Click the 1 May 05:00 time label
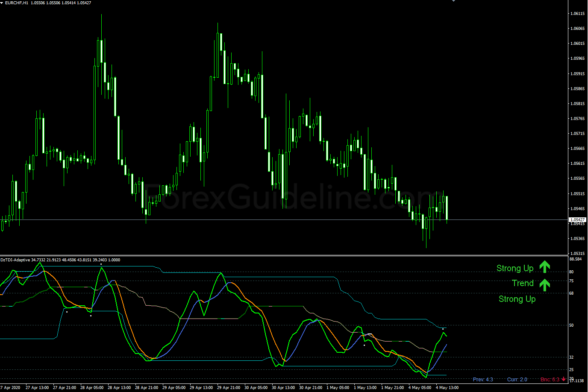Screen dimensions: 588x392 click(338, 388)
